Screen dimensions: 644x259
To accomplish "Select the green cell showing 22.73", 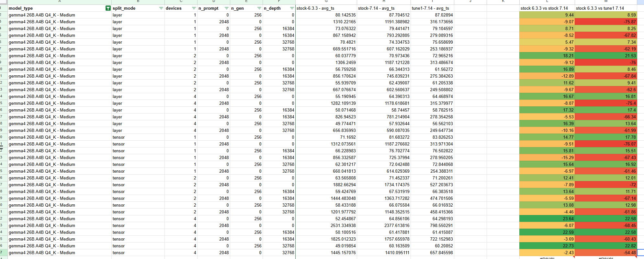I will (547, 246).
